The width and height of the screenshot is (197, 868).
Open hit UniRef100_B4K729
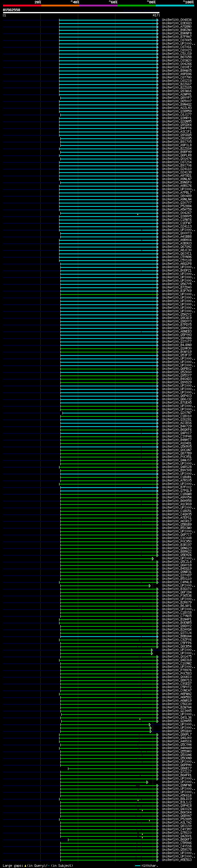(x=177, y=426)
